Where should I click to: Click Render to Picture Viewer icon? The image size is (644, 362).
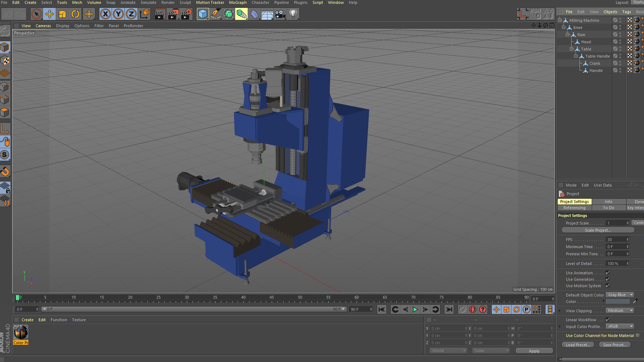click(x=173, y=14)
